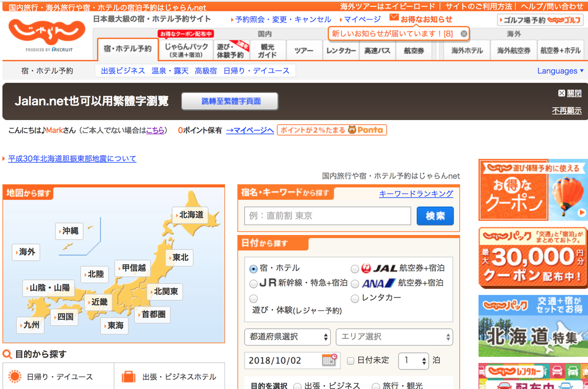
Task: Select 北海道 on the map
Action: (x=190, y=215)
